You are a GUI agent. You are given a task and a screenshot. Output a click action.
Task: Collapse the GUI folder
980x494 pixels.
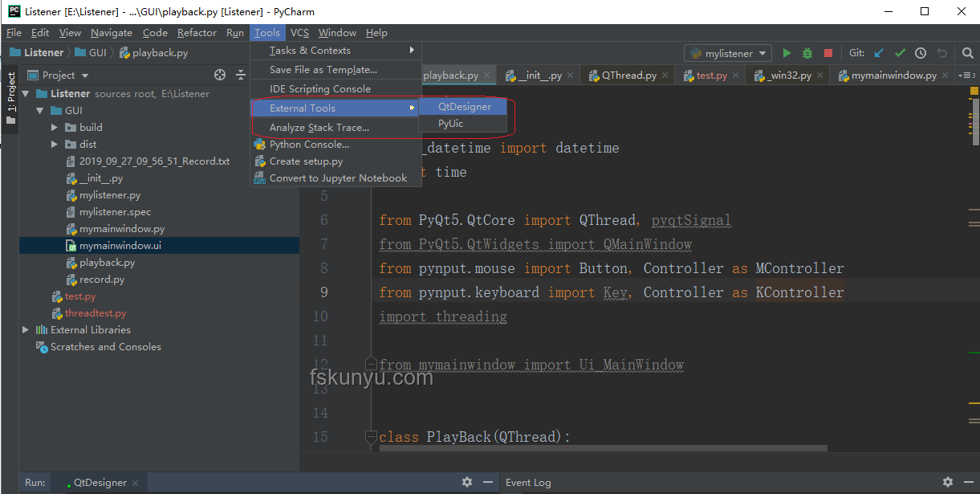pyautogui.click(x=40, y=110)
